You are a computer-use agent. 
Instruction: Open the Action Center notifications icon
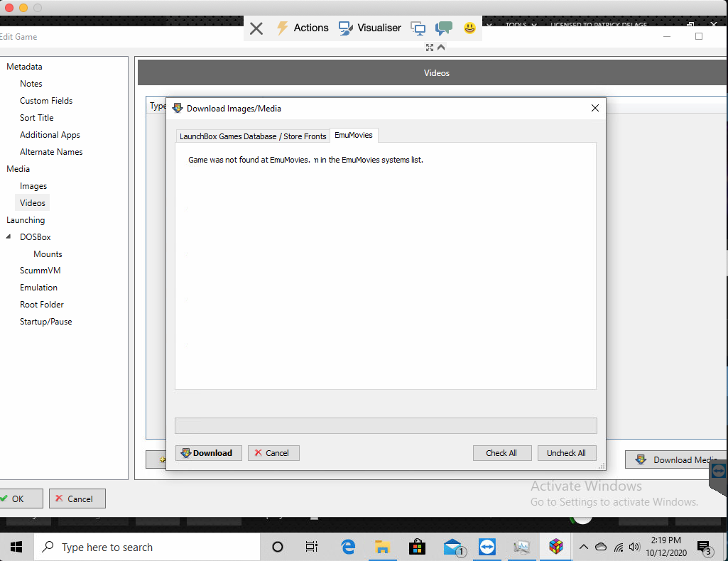tap(705, 548)
